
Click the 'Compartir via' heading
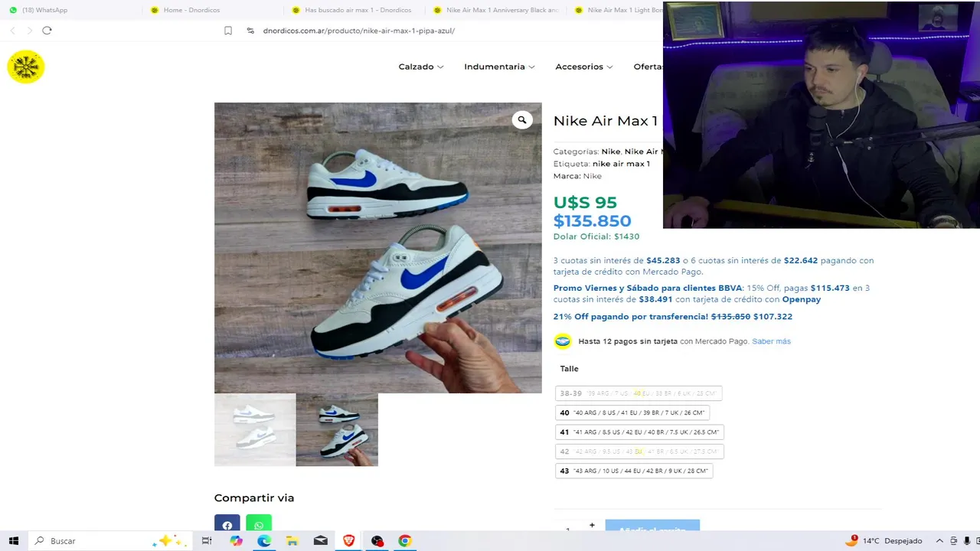pos(254,498)
